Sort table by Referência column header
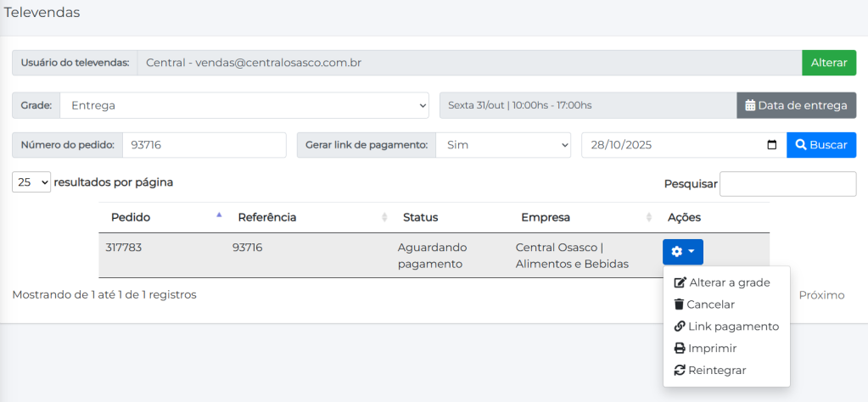Viewport: 868px width, 402px height. point(267,217)
